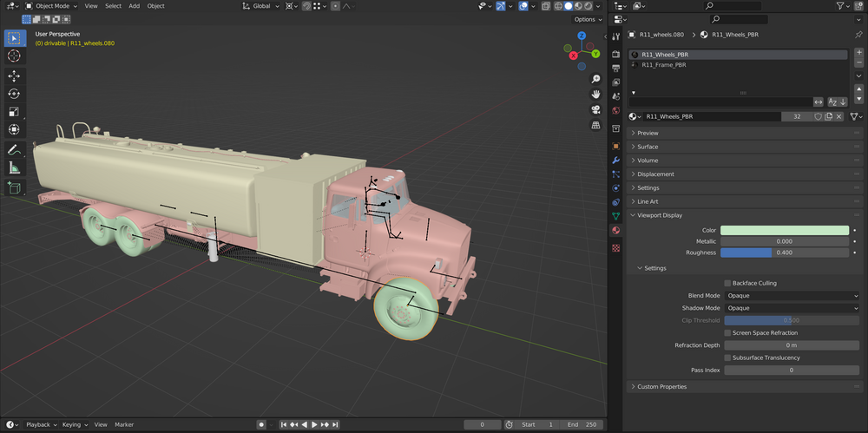Select R11_Frame_PBR material slot

[664, 65]
